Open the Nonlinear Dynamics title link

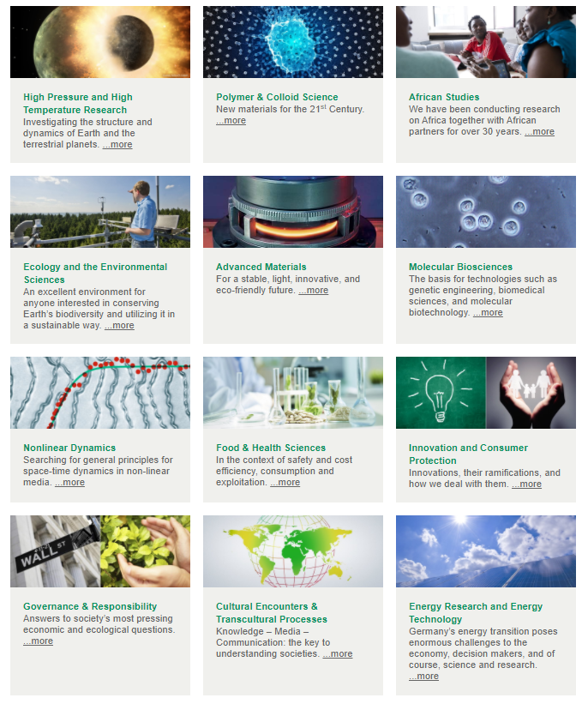69,448
